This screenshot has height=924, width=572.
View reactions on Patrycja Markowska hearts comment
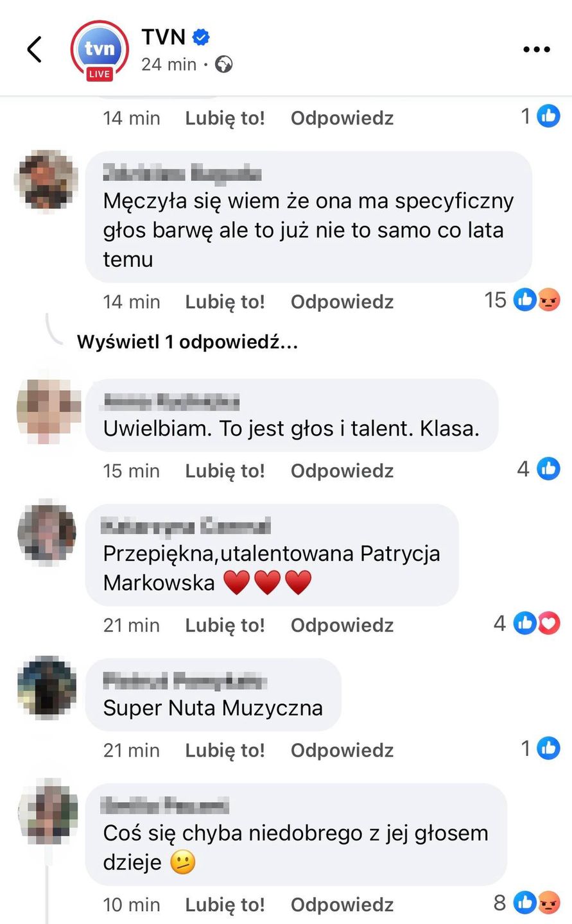coord(527,623)
